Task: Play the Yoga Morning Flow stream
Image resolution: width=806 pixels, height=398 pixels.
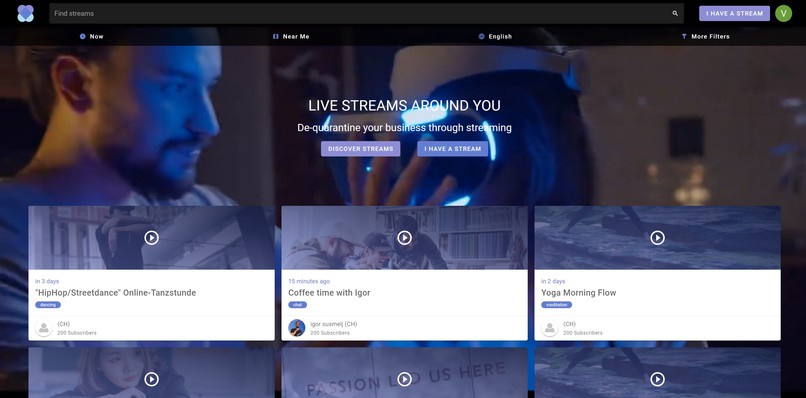Action: 657,238
